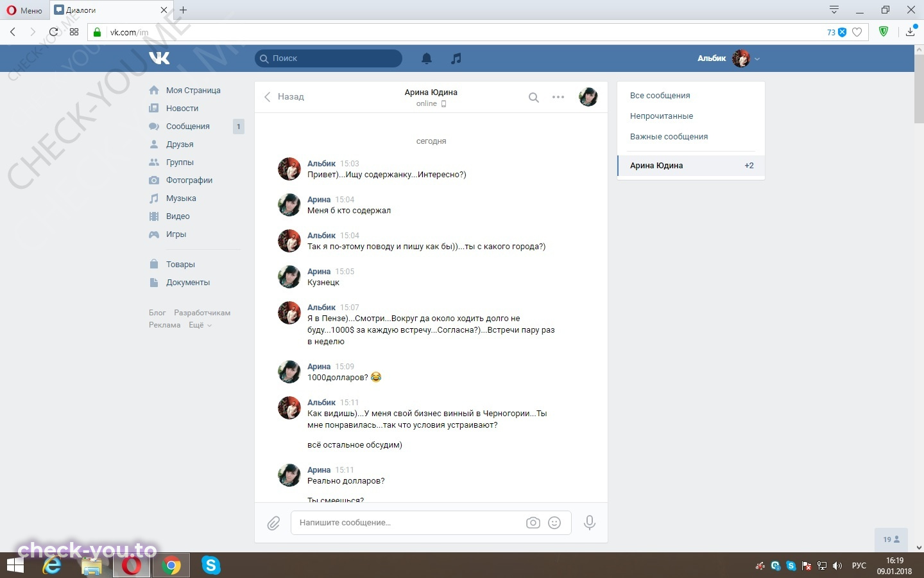Open sender name Альбик at 15:03
The height and width of the screenshot is (578, 924).
coord(321,164)
